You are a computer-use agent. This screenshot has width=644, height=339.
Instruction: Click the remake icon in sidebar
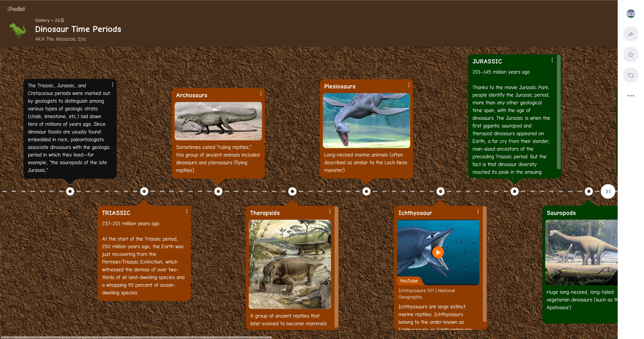pos(631,75)
